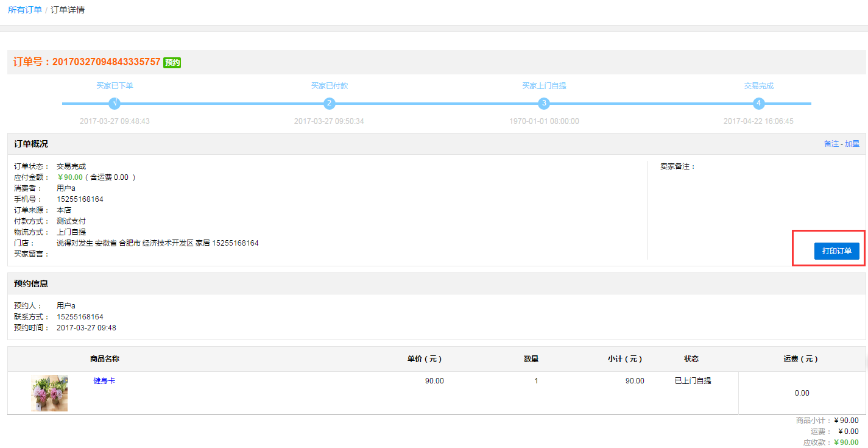Click step 4 circle for 交易完成
Screen dimensions: 868x448
(758, 104)
